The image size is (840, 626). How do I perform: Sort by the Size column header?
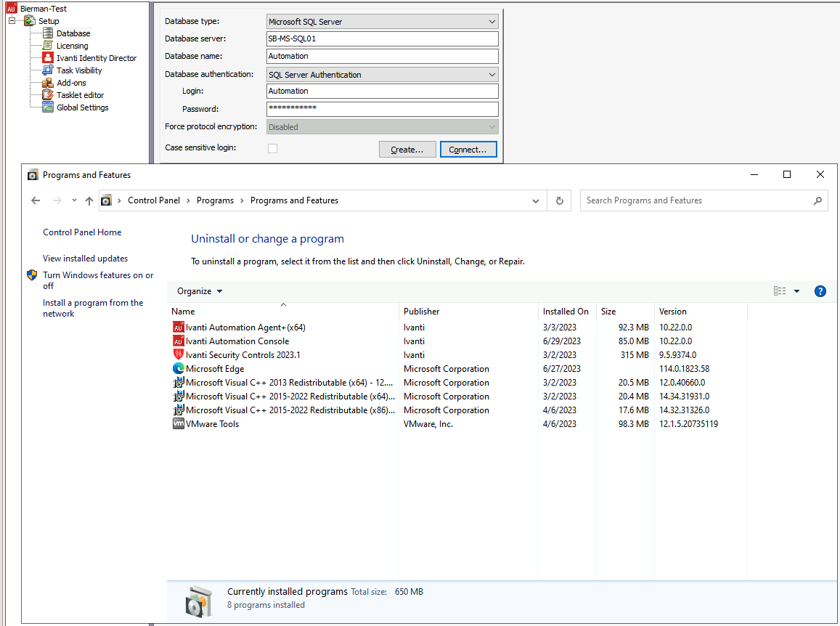tap(624, 312)
